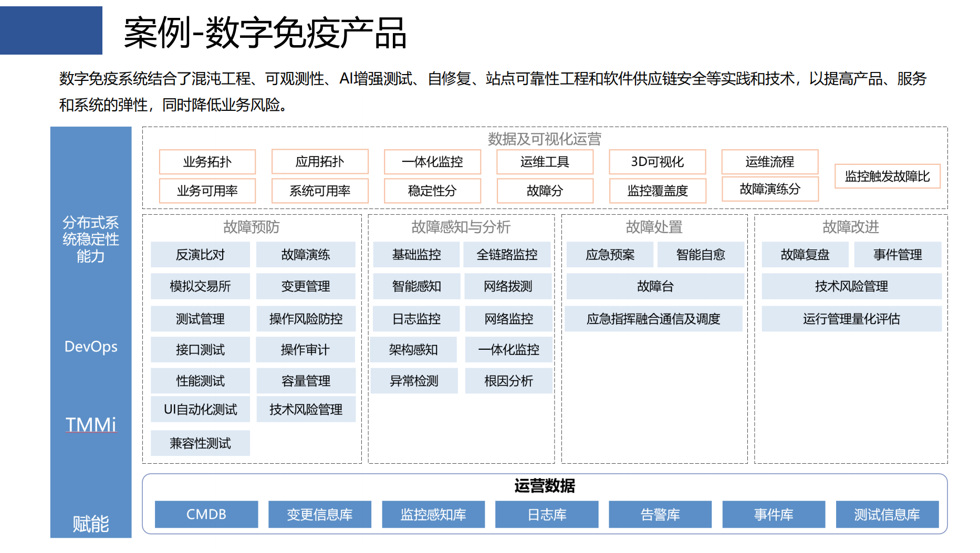Click the 业务拓扑 box

coord(207,162)
